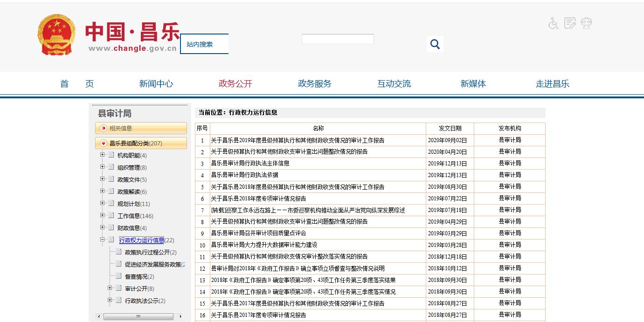
Task: Open 昌乐县审计局大力提升大数据审计能力建设 link
Action: click(264, 245)
